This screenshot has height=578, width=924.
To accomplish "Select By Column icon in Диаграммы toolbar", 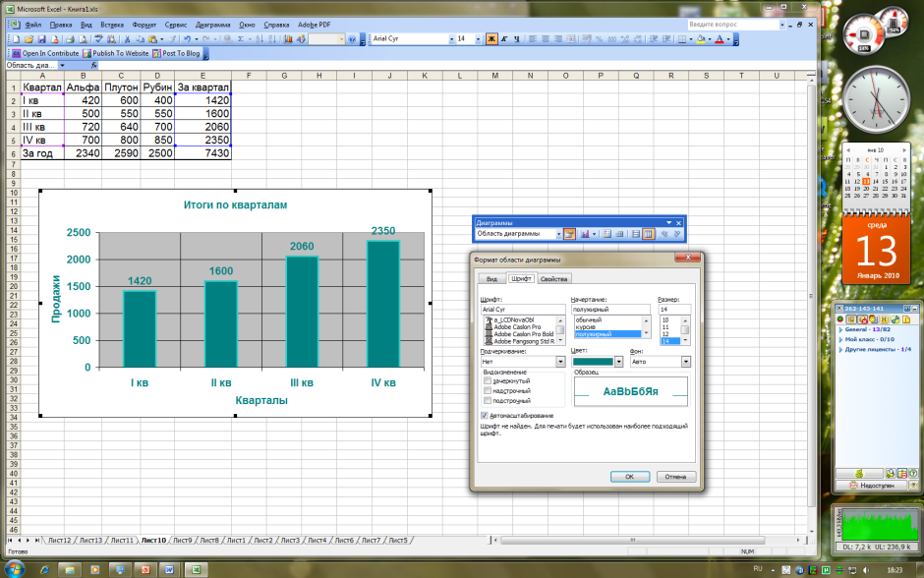I will click(x=648, y=234).
